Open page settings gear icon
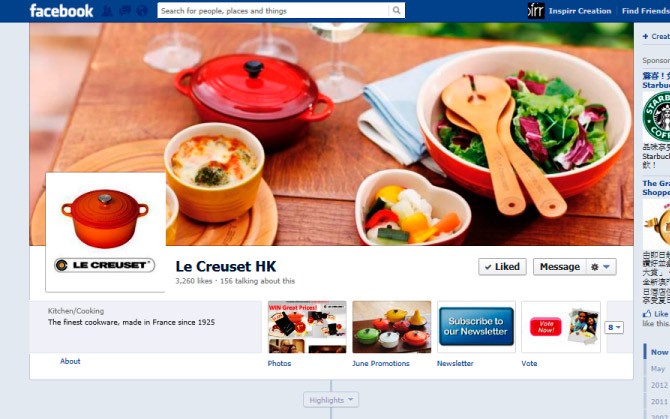Screen dimensions: 670x419 (x=594, y=267)
